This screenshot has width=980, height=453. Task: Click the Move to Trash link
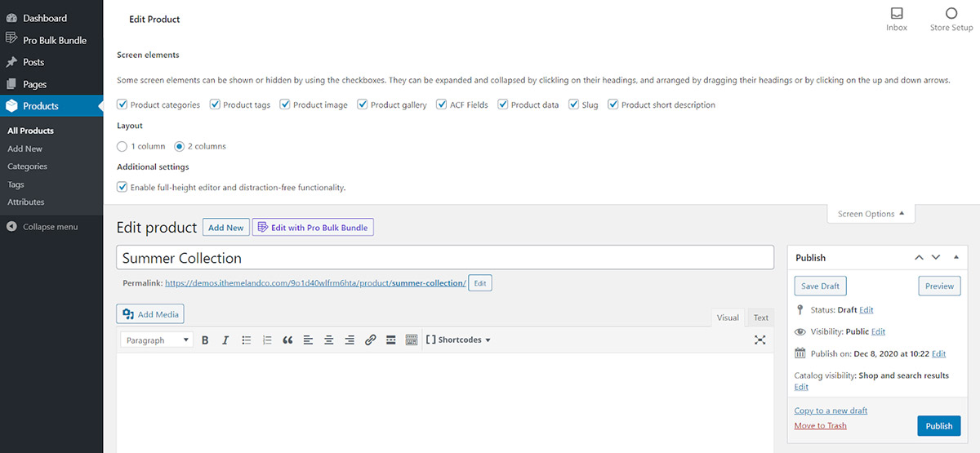[820, 426]
